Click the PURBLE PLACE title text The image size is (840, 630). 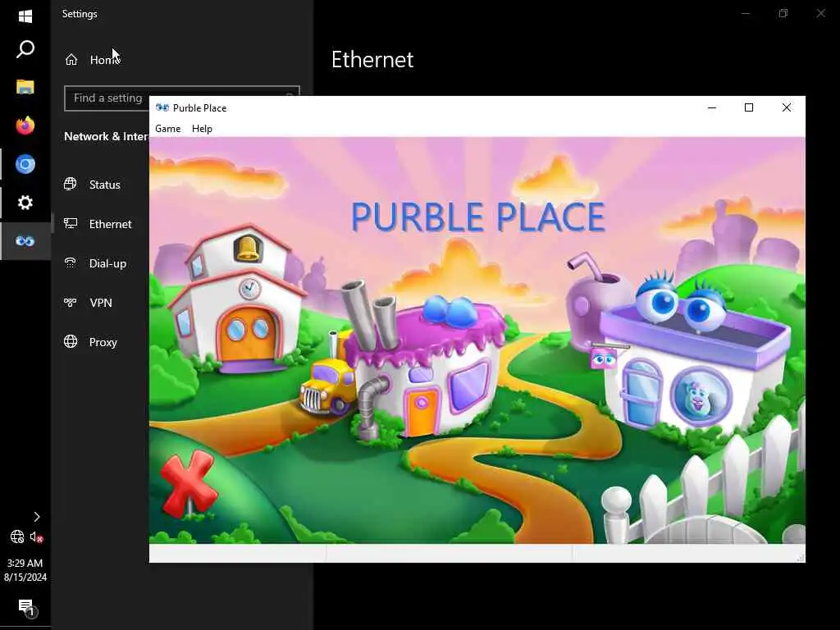478,217
